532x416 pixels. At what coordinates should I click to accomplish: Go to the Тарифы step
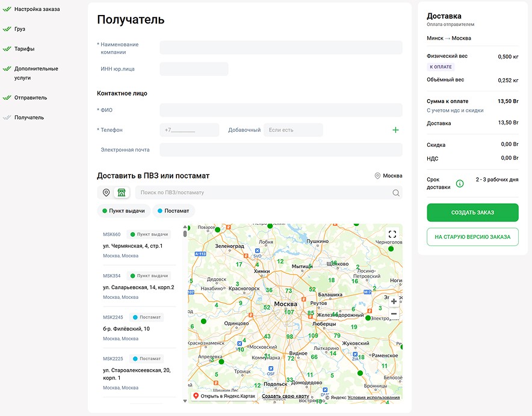click(25, 49)
